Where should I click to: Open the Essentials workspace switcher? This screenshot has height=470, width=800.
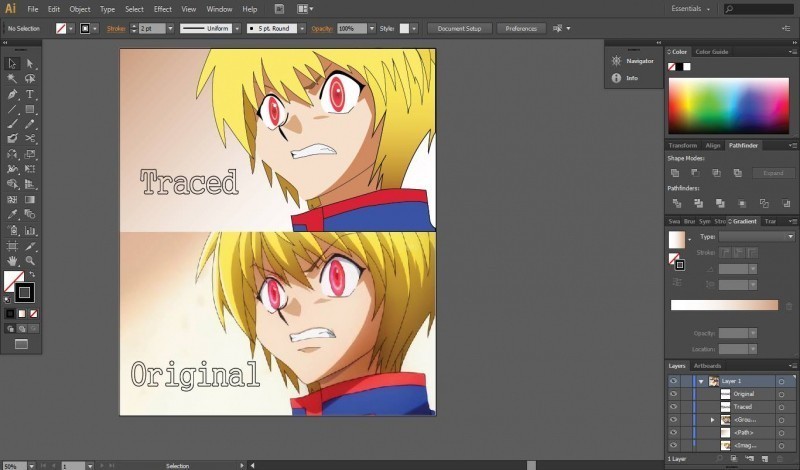[x=691, y=9]
